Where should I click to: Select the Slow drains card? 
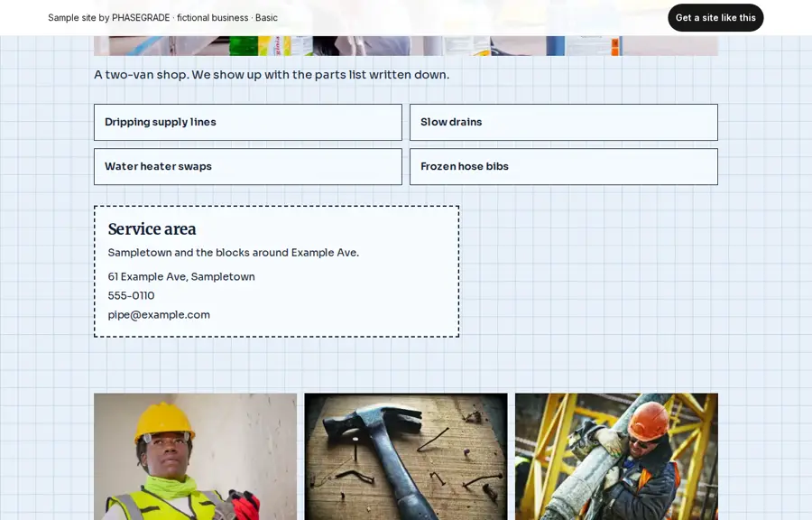click(563, 122)
